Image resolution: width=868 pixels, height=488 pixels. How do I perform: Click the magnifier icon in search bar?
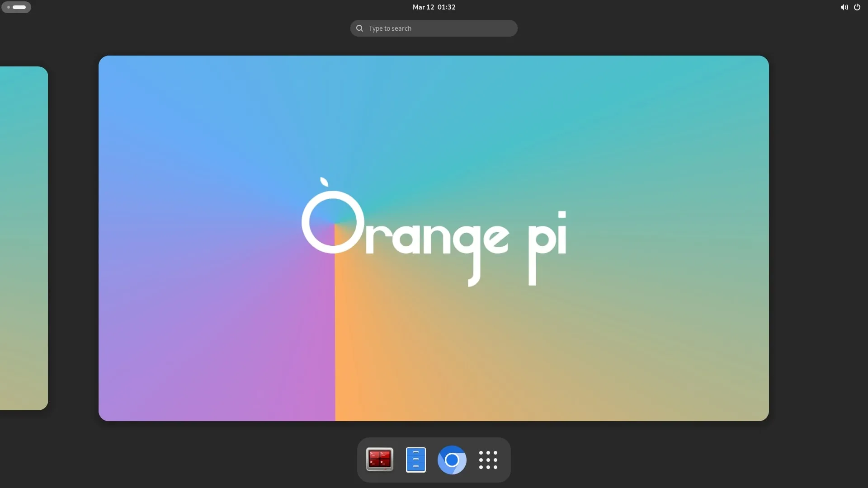(x=359, y=28)
